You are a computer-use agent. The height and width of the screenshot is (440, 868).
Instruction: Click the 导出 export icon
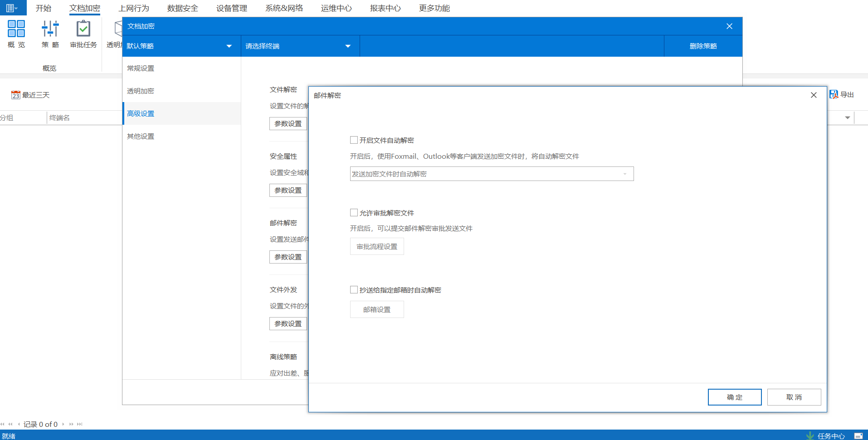tap(834, 94)
